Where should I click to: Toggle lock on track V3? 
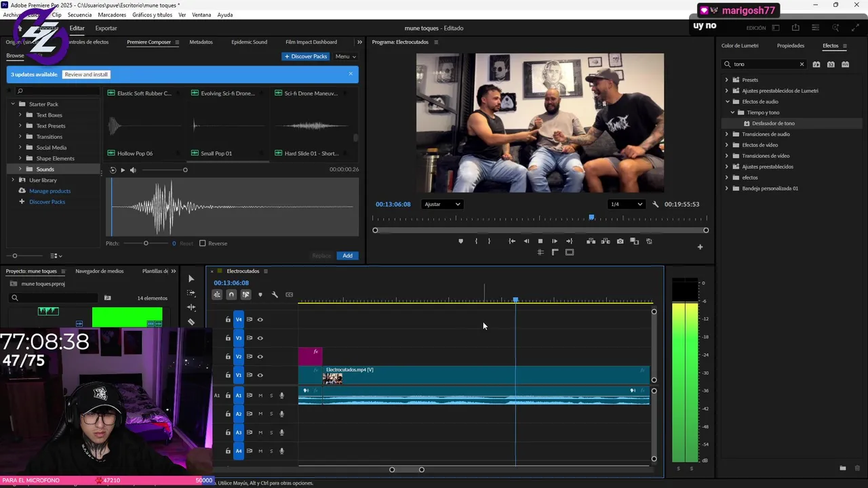(x=228, y=338)
